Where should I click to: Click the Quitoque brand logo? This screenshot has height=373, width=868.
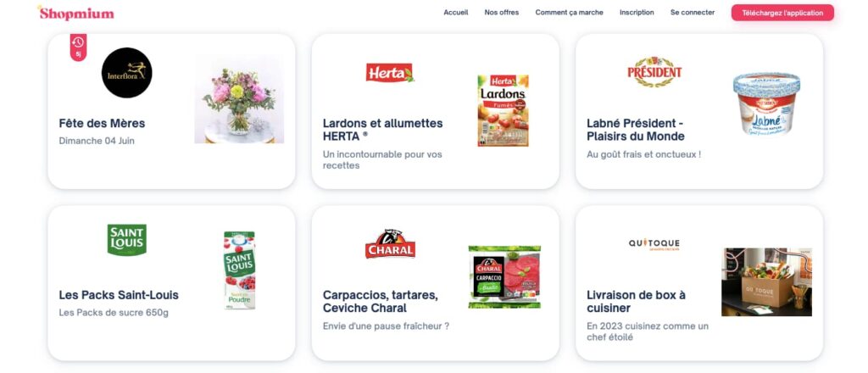pyautogui.click(x=654, y=245)
